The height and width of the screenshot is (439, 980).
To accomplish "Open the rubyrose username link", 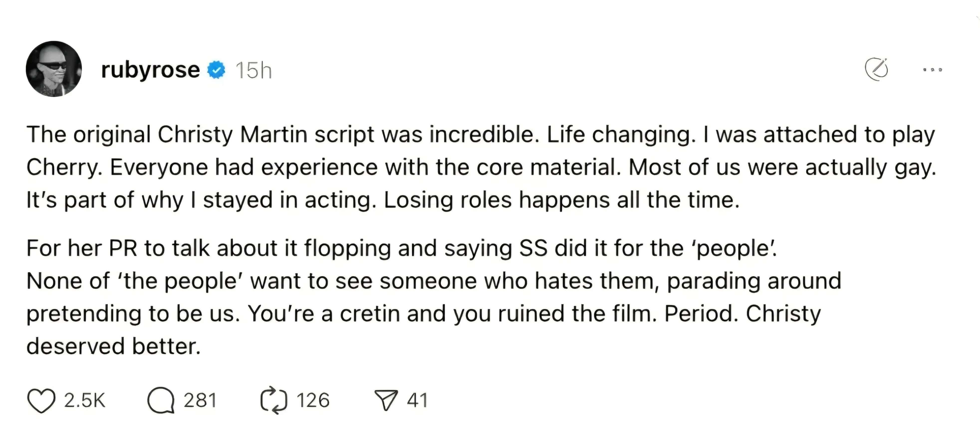I will (x=150, y=70).
